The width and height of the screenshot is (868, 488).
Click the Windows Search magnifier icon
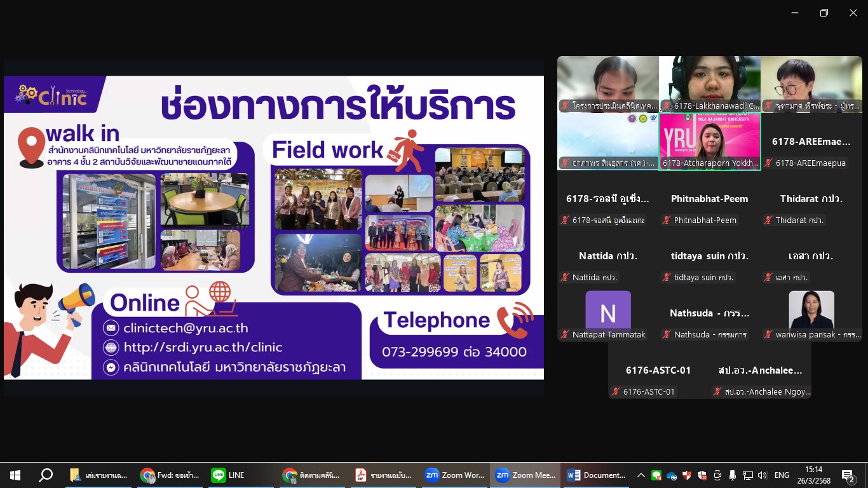(x=46, y=475)
